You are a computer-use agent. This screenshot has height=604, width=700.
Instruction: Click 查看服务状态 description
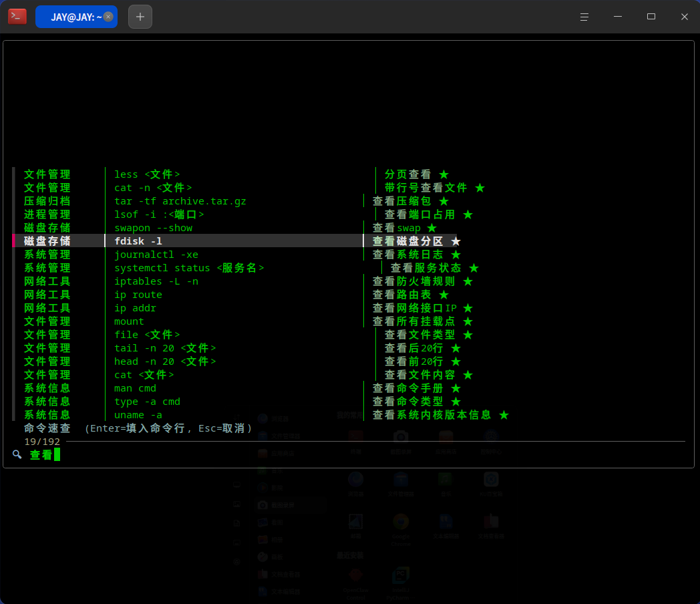pos(425,268)
